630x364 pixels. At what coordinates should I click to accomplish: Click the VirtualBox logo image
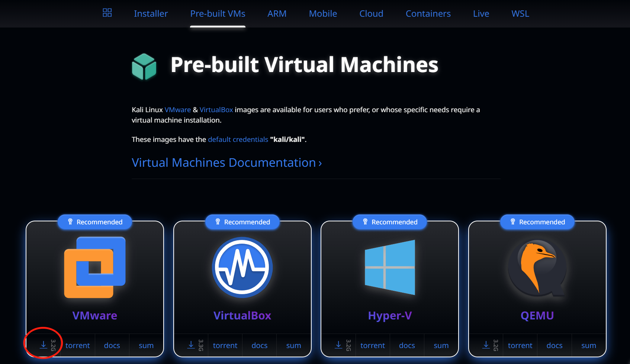[x=242, y=267]
